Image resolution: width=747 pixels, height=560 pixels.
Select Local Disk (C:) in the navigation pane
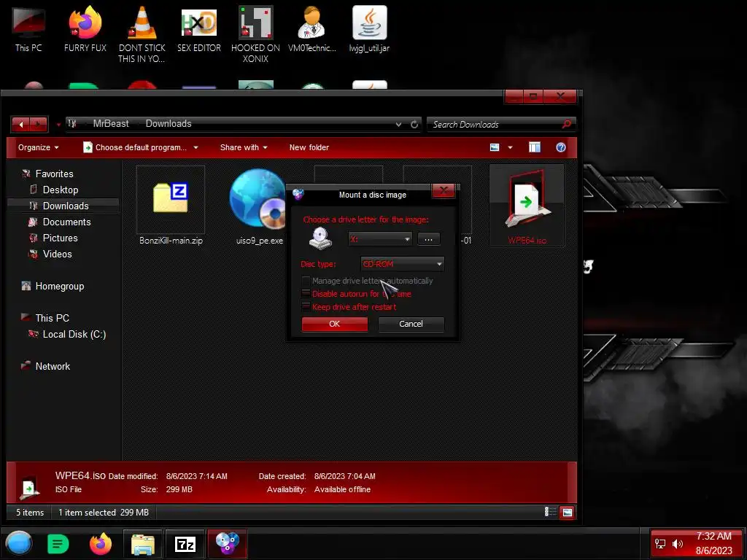pyautogui.click(x=74, y=334)
